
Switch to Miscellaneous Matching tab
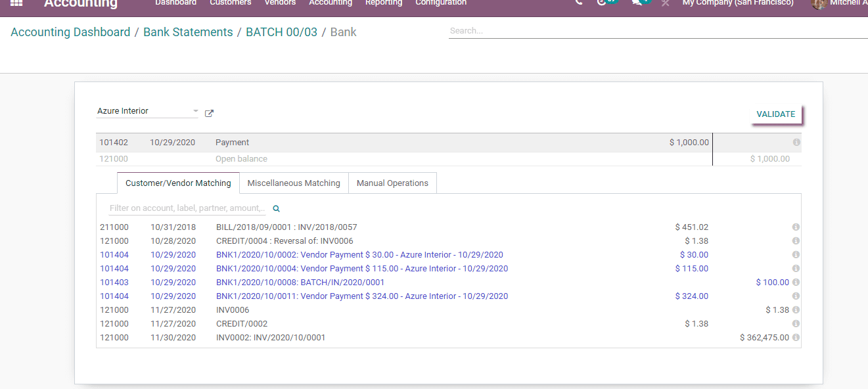coord(294,183)
